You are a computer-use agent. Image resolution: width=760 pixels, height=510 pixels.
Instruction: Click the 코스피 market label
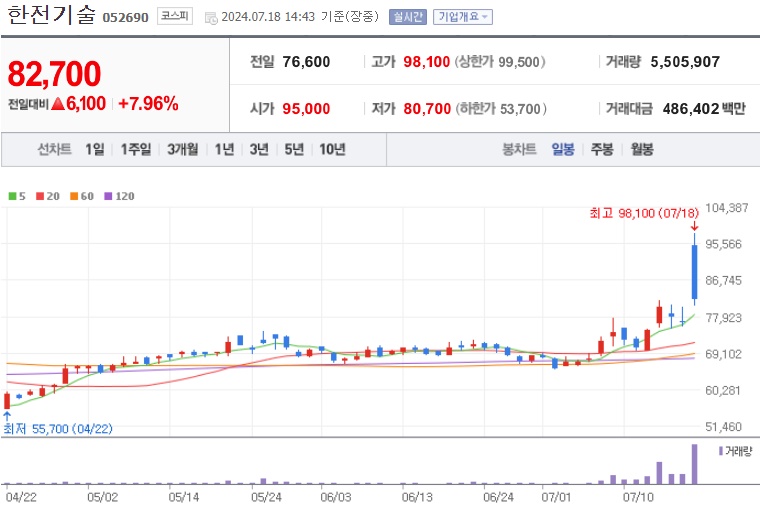[x=174, y=16]
